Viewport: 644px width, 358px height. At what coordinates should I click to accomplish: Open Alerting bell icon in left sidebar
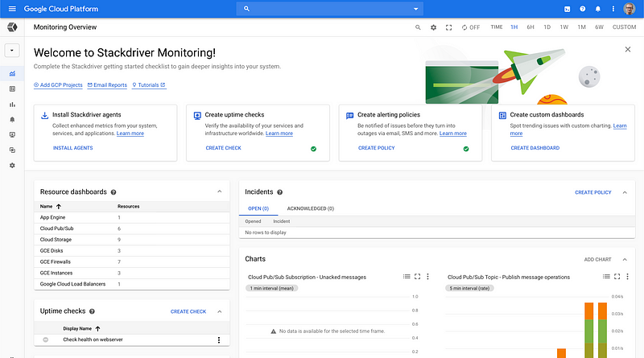[x=12, y=120]
